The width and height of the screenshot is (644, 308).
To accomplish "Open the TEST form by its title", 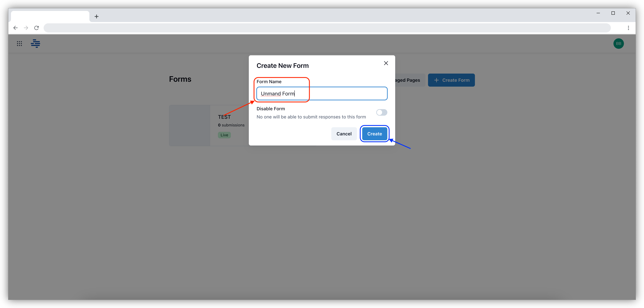I will (x=224, y=117).
